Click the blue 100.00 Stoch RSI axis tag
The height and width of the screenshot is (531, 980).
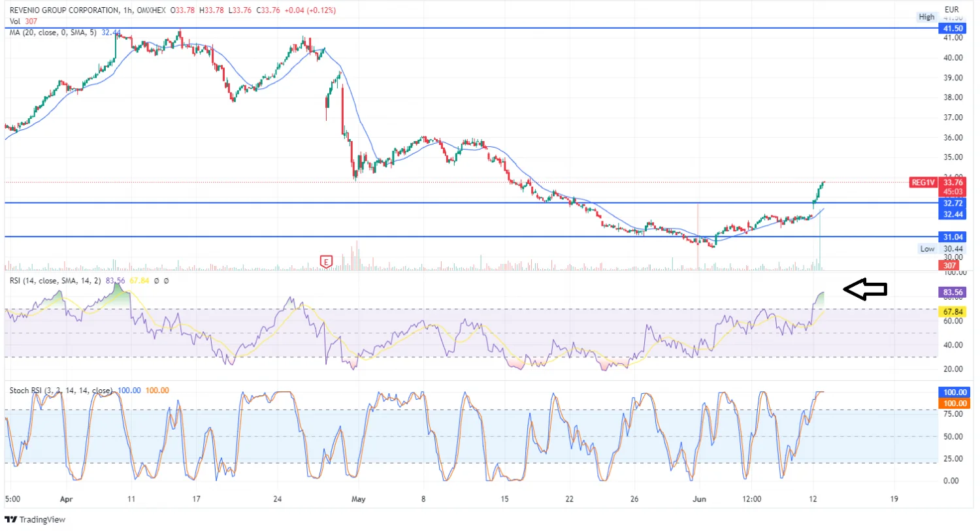tap(954, 393)
